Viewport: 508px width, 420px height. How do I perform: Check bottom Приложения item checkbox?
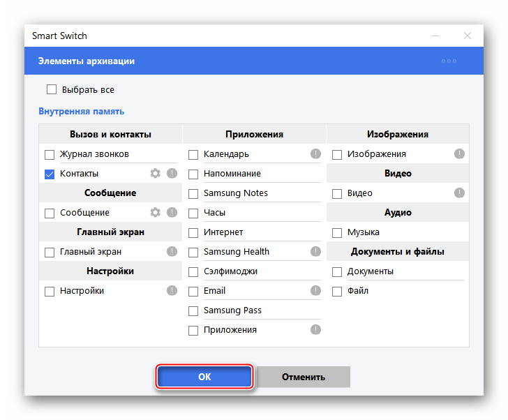point(193,331)
